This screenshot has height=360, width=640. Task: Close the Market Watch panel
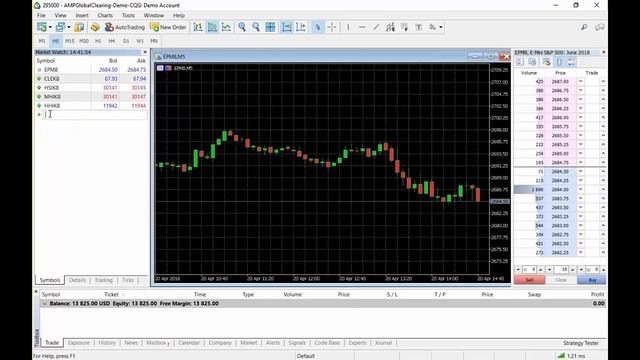pos(145,52)
